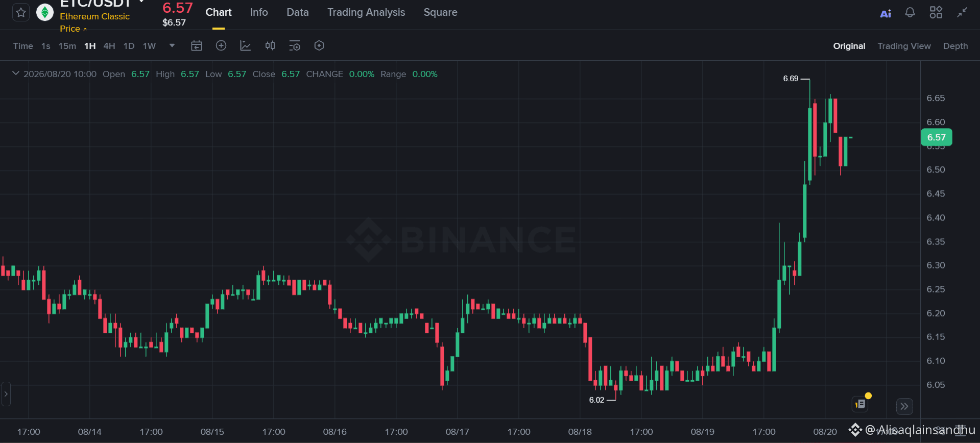Click the 08/19 date axis label
The image size is (980, 443).
tap(703, 432)
